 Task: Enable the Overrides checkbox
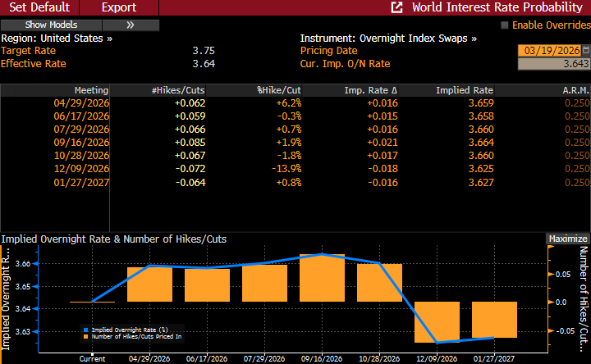click(x=505, y=25)
